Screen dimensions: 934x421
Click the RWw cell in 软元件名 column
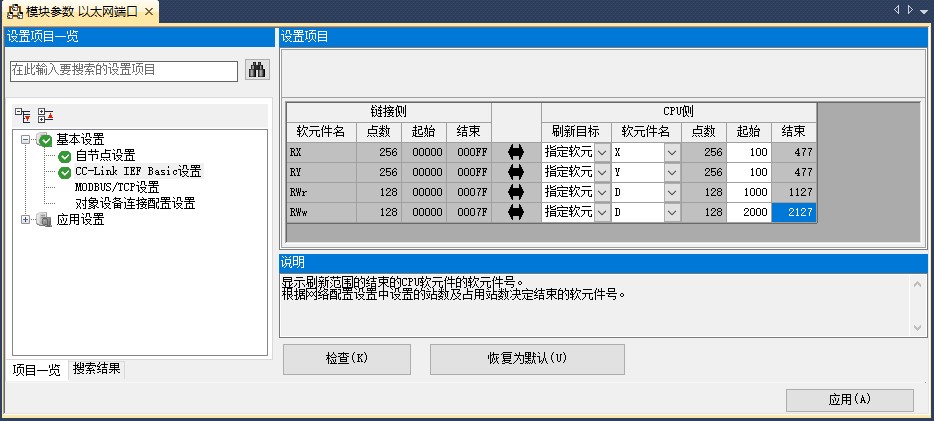pos(322,213)
